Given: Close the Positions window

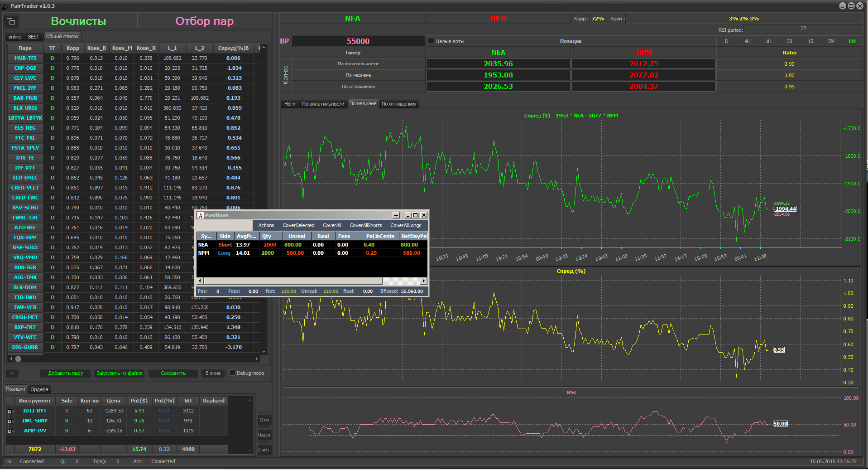Looking at the screenshot, I should tap(424, 215).
